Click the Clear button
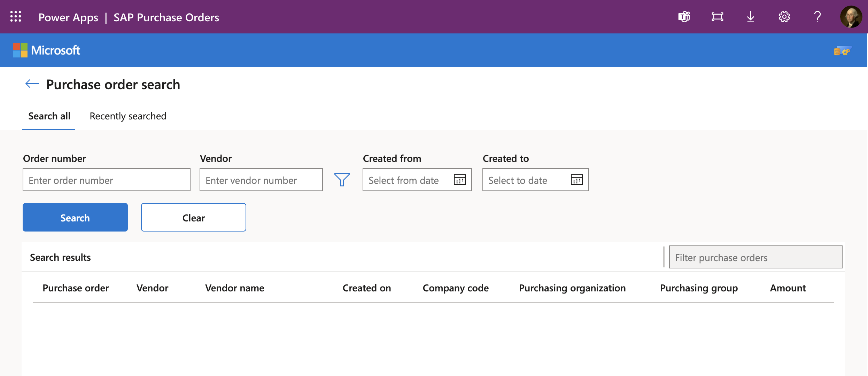This screenshot has width=868, height=376. 194,217
